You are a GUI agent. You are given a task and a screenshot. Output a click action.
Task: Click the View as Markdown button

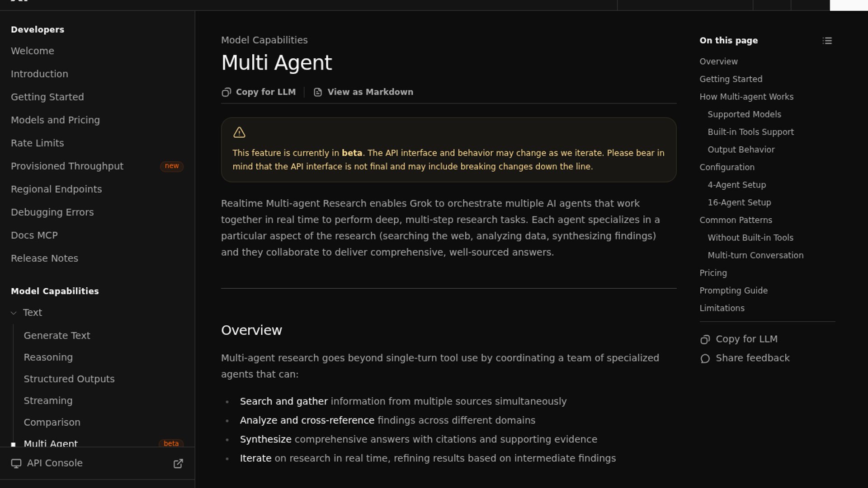[370, 92]
